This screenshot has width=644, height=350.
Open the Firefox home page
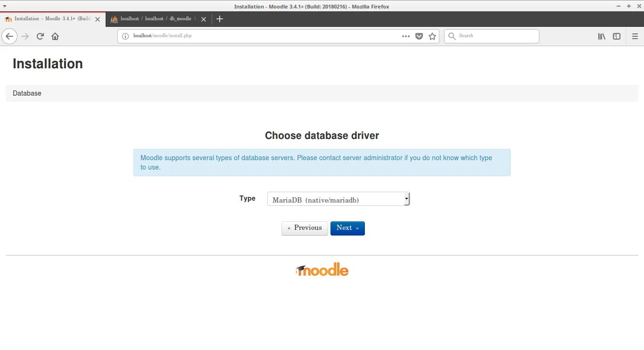click(55, 36)
